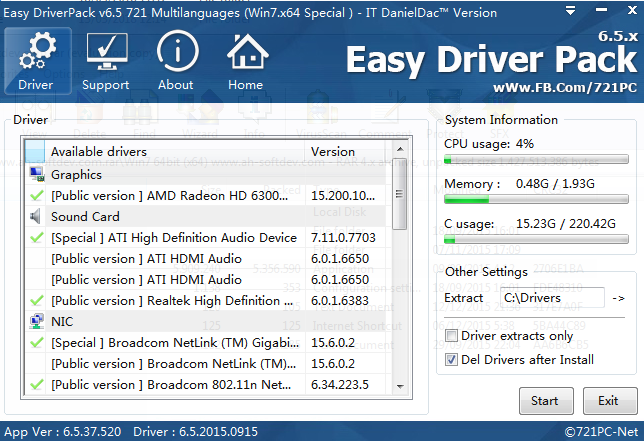Uncheck Special Broadcom NetLink Gigabit driver
This screenshot has height=441, width=644.
point(37,342)
